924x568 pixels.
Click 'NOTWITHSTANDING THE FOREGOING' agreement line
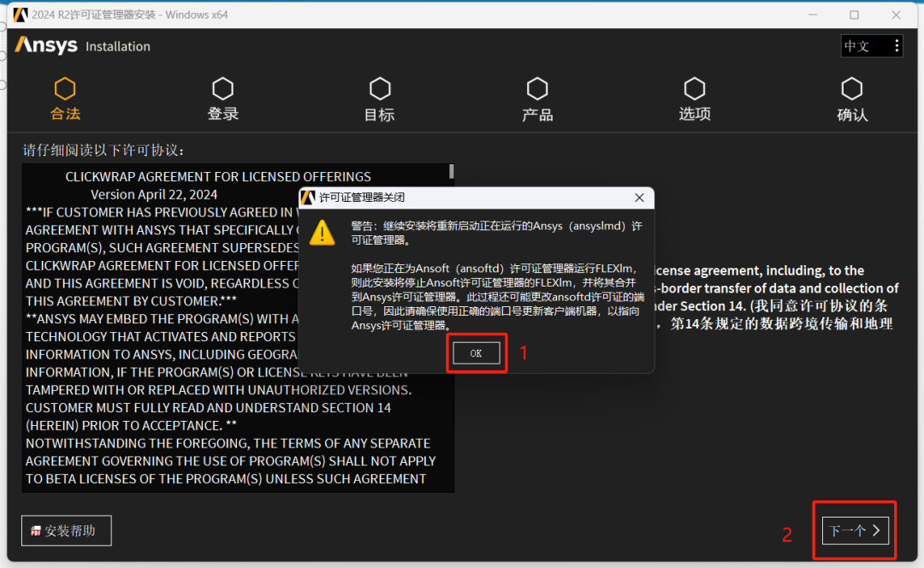[228, 443]
